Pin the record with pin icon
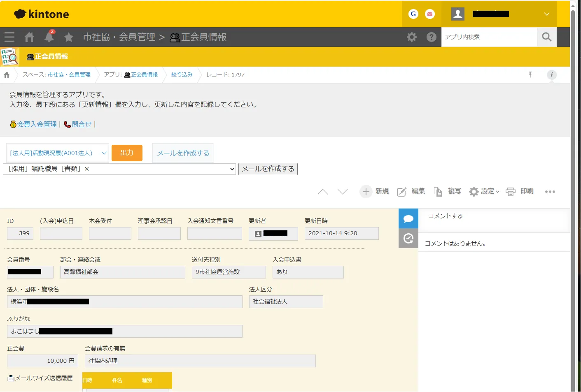The height and width of the screenshot is (392, 581). tap(530, 74)
